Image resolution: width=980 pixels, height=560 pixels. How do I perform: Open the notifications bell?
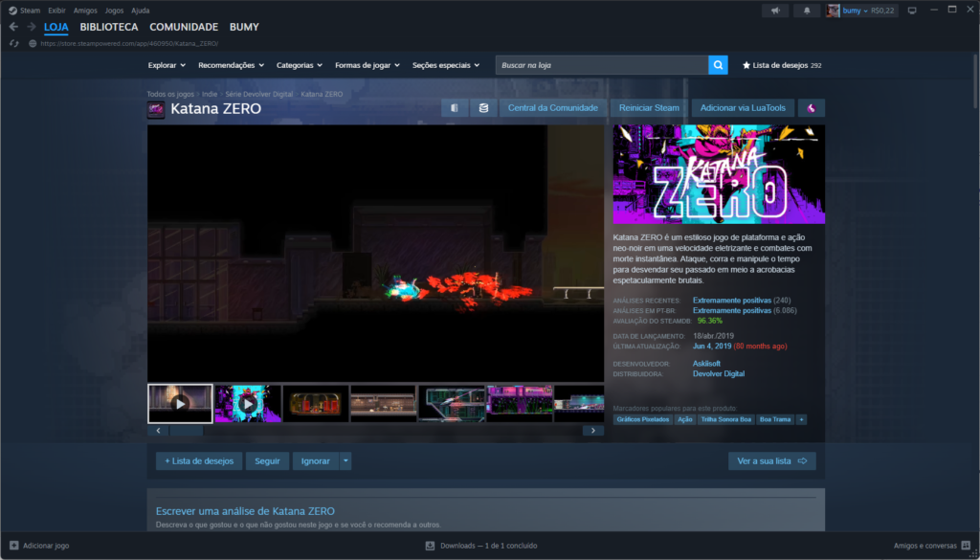[806, 11]
